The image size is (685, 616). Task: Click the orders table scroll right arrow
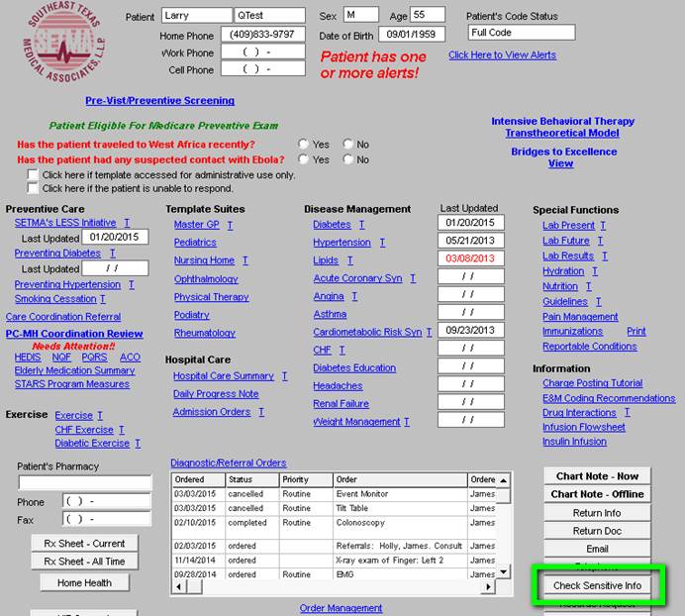tap(488, 586)
